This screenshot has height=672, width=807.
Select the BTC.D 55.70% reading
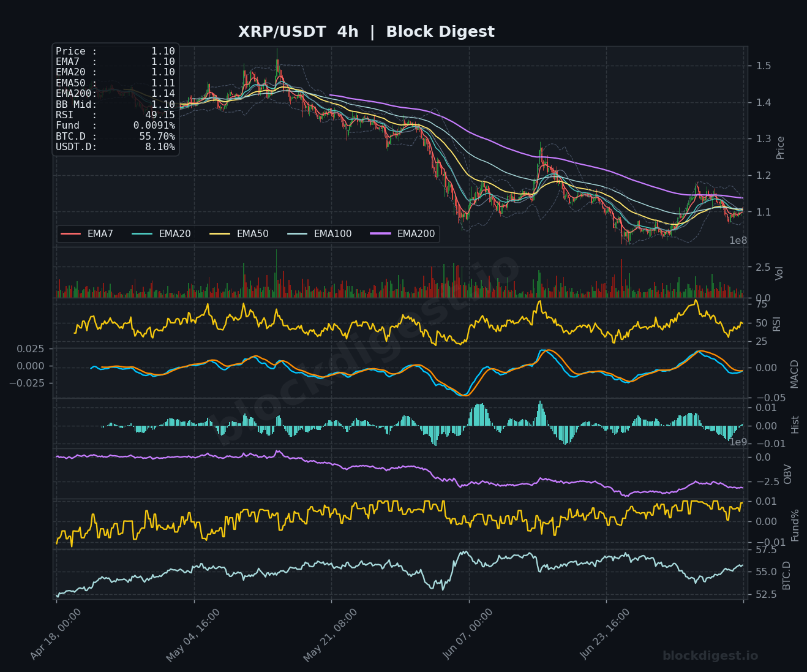(x=115, y=137)
